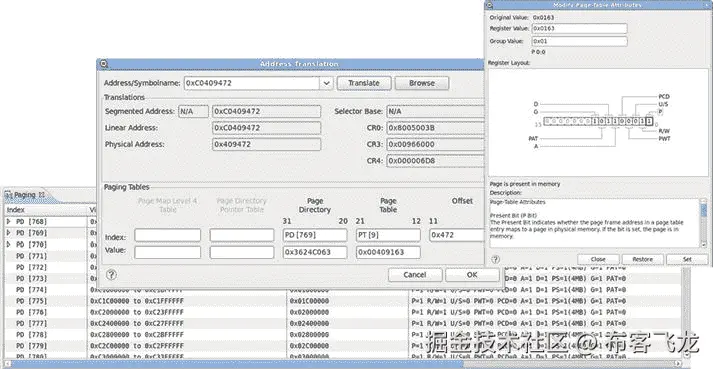Open the help icon in Address Translation dialog
This screenshot has width=713, height=369.
(x=111, y=274)
